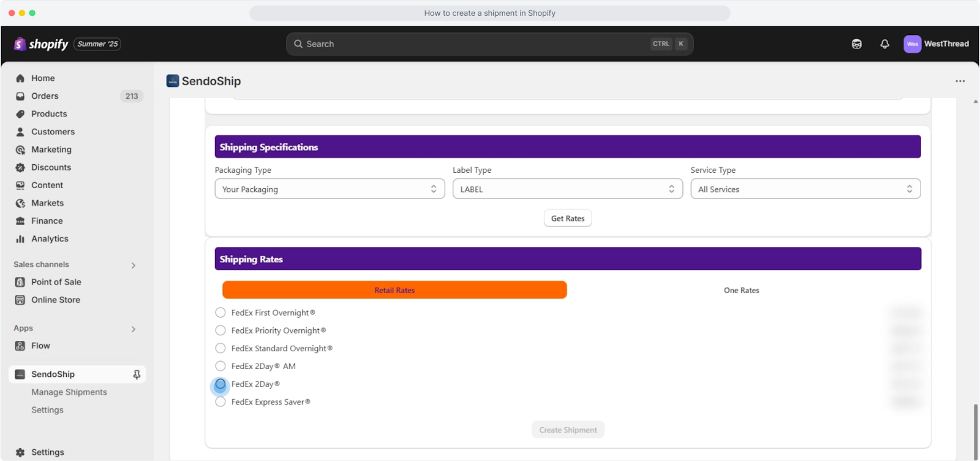Click the Markets globe icon
This screenshot has height=461, width=980.
(x=20, y=203)
